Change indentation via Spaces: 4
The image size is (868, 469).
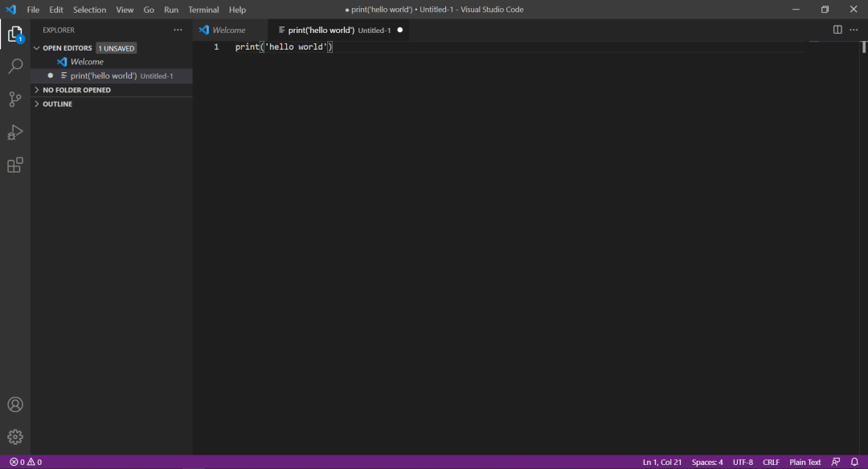point(707,462)
